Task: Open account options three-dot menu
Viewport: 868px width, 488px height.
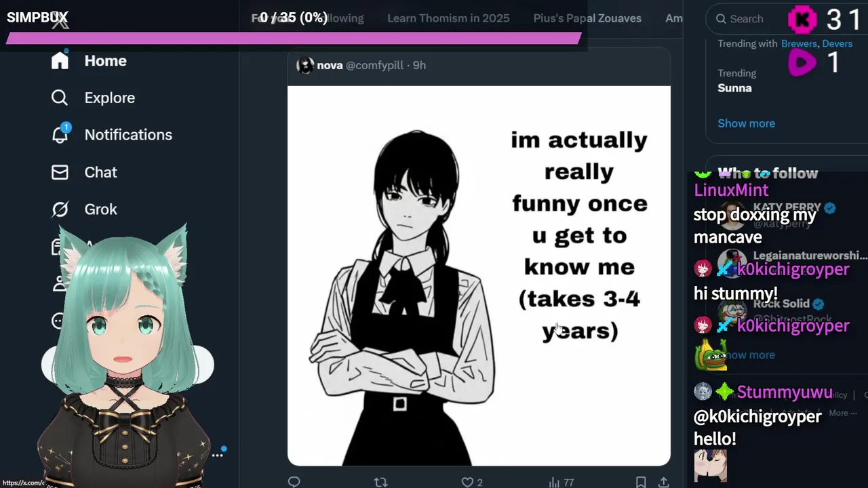Action: point(217,455)
